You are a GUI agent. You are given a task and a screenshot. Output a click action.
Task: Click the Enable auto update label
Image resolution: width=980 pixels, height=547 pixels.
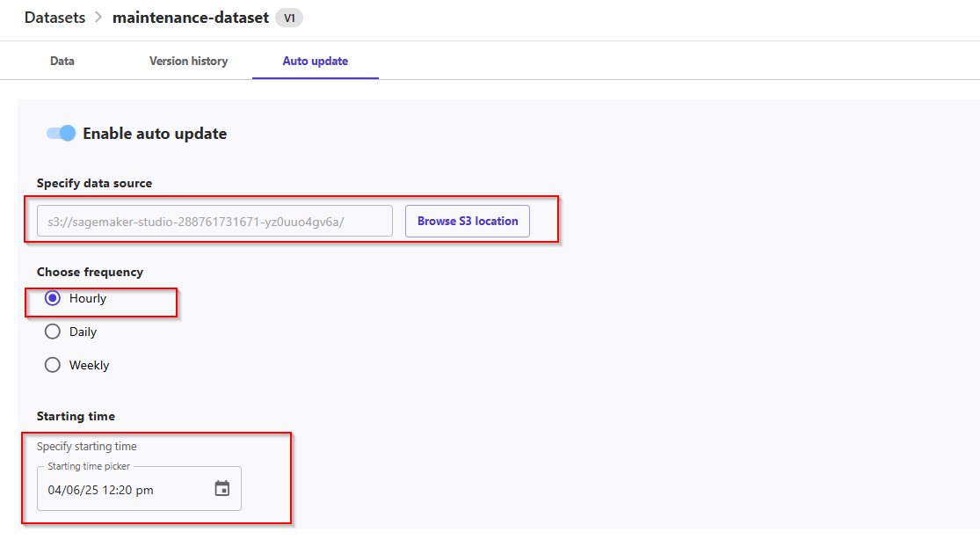click(155, 133)
